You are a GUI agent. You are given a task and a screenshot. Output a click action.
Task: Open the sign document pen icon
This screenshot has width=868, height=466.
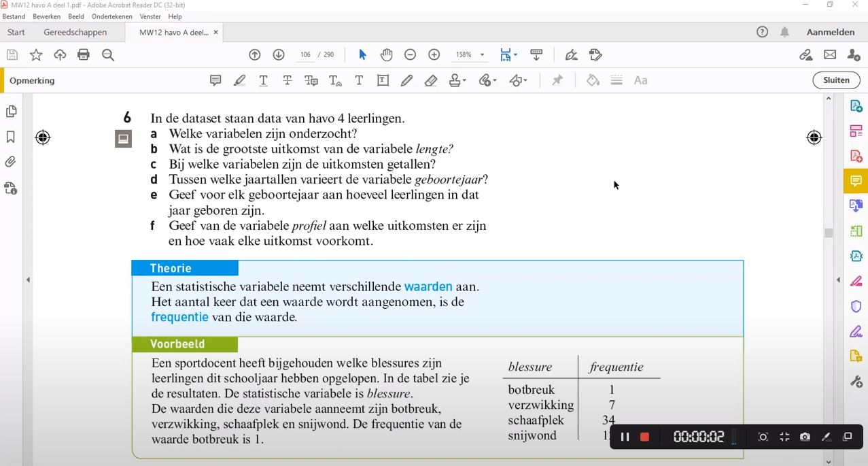pos(571,55)
